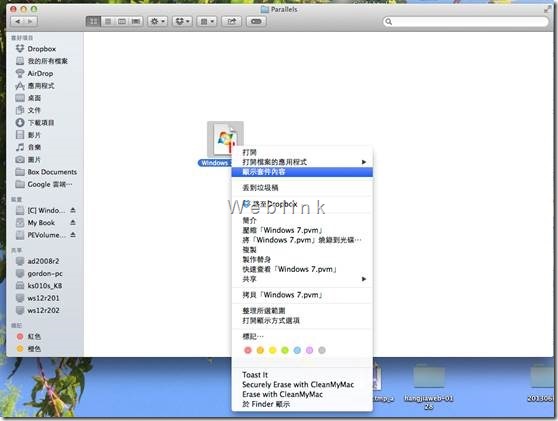The height and width of the screenshot is (421, 558).
Task: Choose 標記… in the context menu
Action: (x=302, y=337)
